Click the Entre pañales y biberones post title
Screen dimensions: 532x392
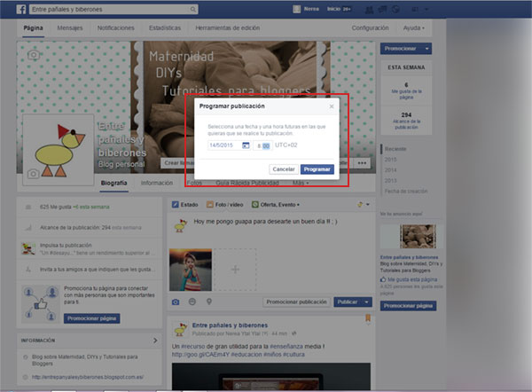(x=230, y=325)
